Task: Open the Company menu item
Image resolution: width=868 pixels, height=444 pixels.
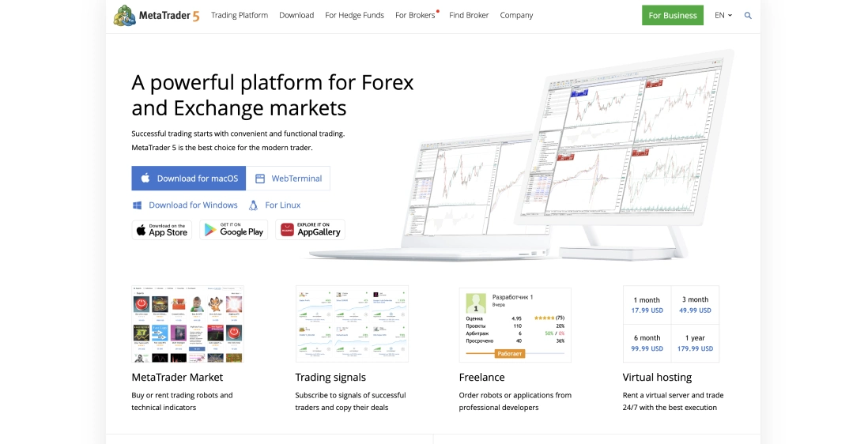Action: pyautogui.click(x=516, y=16)
